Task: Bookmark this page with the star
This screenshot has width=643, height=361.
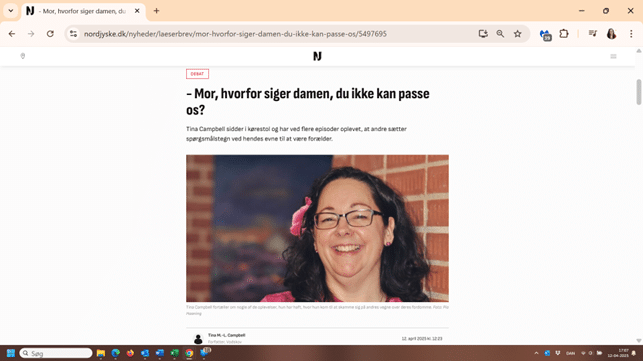Action: [518, 34]
